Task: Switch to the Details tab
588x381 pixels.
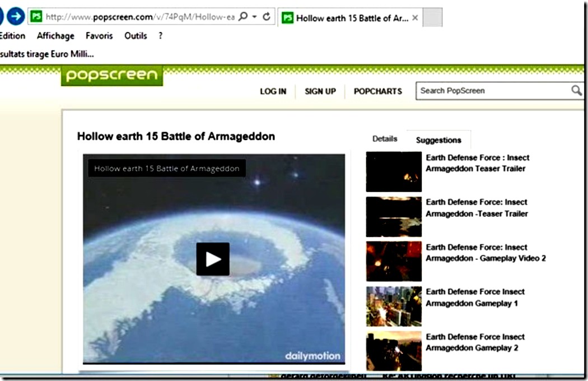Action: pos(385,139)
